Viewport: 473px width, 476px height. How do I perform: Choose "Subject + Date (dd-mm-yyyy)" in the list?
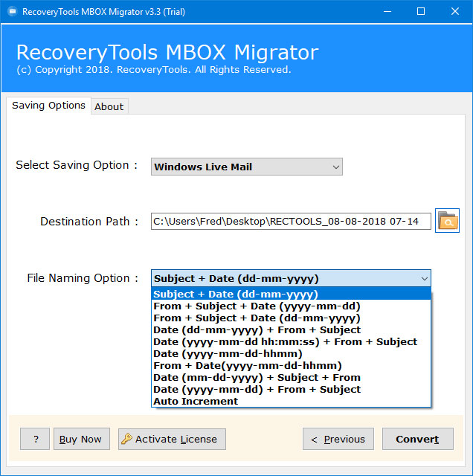pyautogui.click(x=291, y=294)
